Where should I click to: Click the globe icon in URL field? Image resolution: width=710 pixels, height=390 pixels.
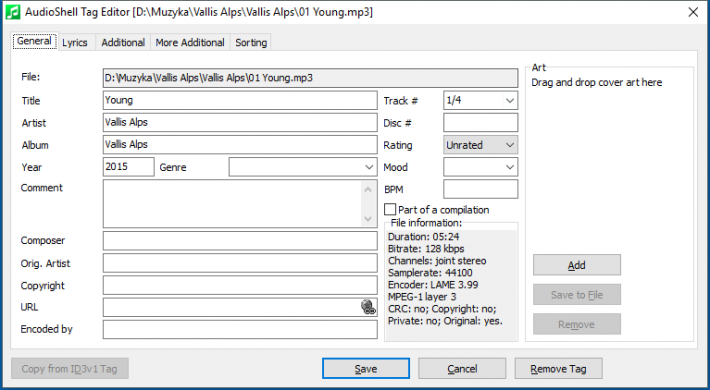pyautogui.click(x=368, y=307)
